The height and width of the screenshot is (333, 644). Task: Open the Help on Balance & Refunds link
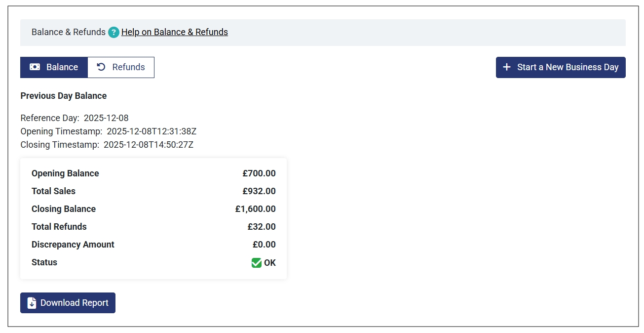point(175,32)
